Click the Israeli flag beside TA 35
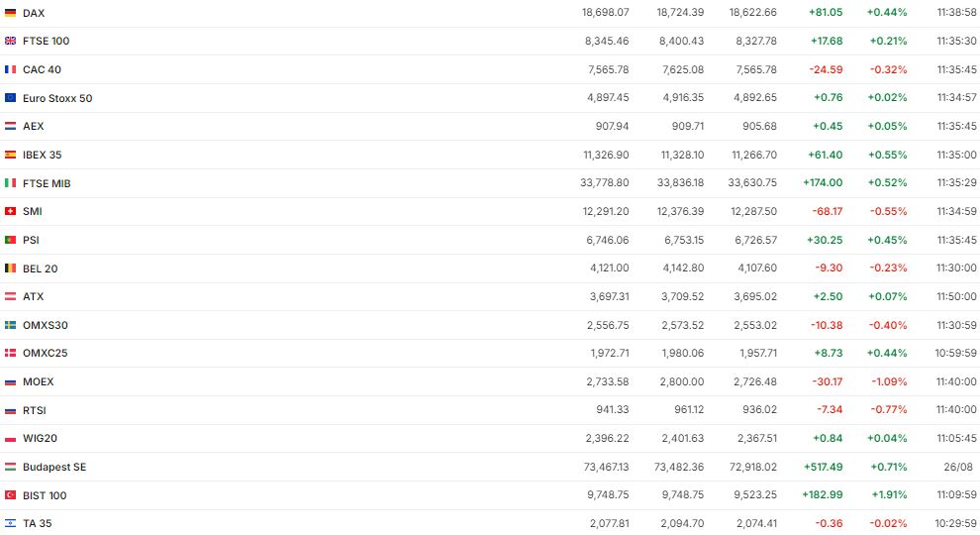 pos(10,523)
